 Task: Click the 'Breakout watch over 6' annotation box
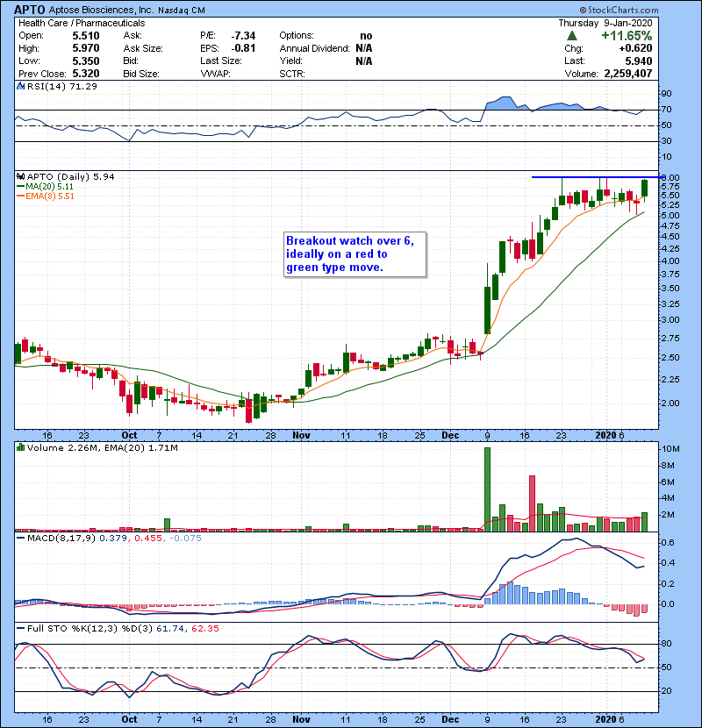[355, 254]
